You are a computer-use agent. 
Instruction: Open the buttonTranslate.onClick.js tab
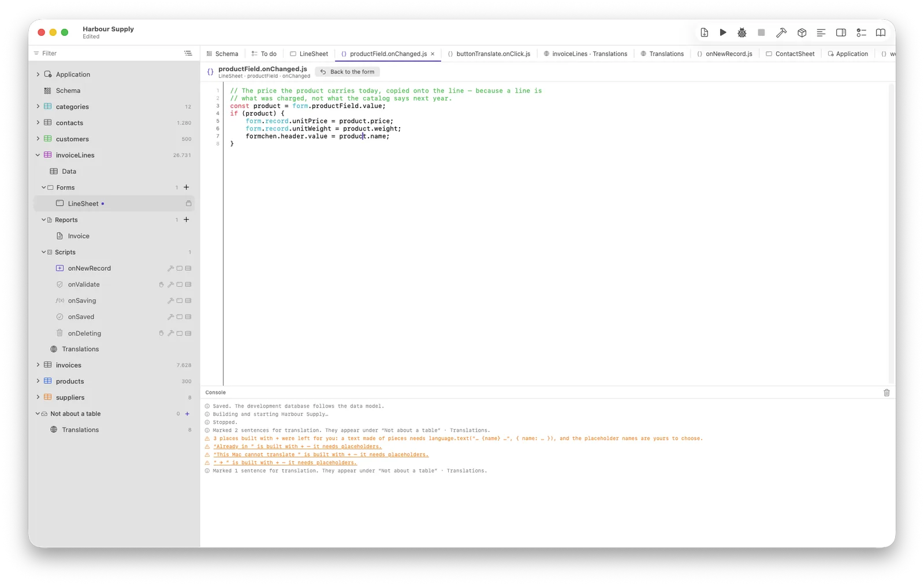(489, 54)
